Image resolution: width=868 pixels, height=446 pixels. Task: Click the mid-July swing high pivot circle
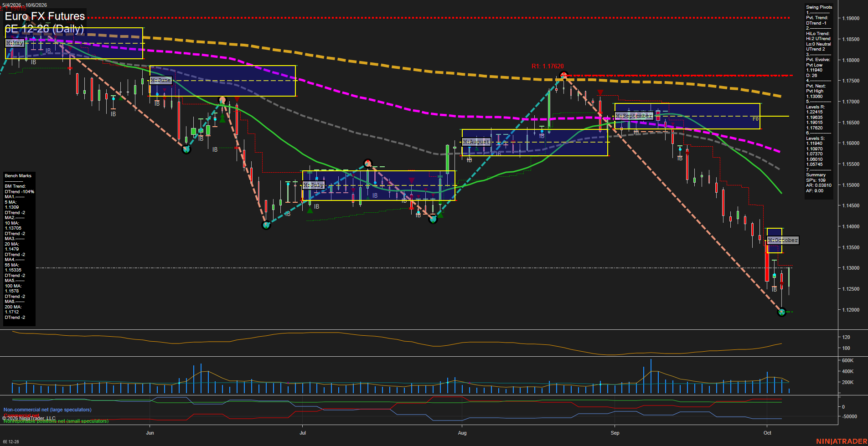point(368,163)
